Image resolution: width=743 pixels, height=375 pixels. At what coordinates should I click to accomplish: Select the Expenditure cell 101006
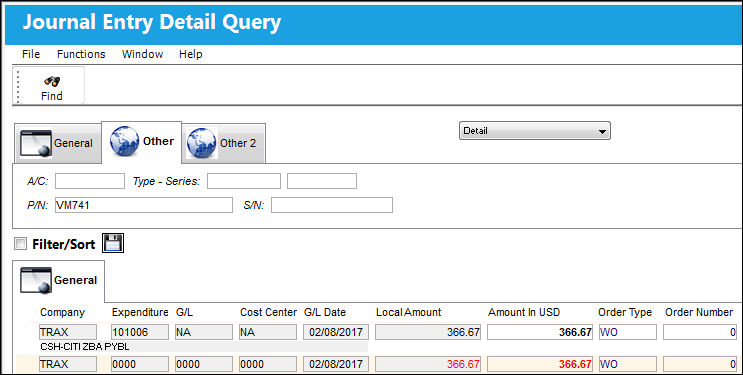[140, 332]
